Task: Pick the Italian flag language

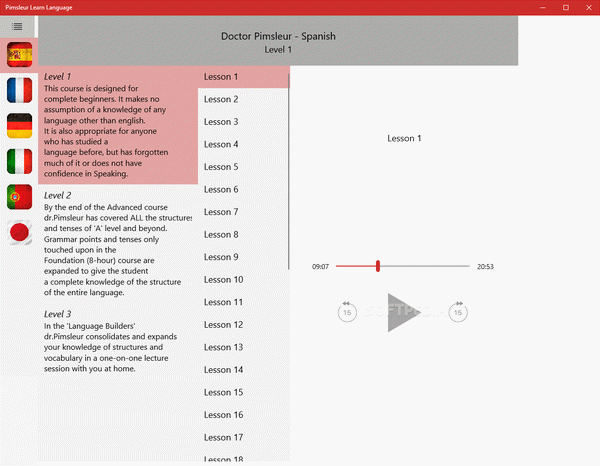Action: [x=19, y=161]
